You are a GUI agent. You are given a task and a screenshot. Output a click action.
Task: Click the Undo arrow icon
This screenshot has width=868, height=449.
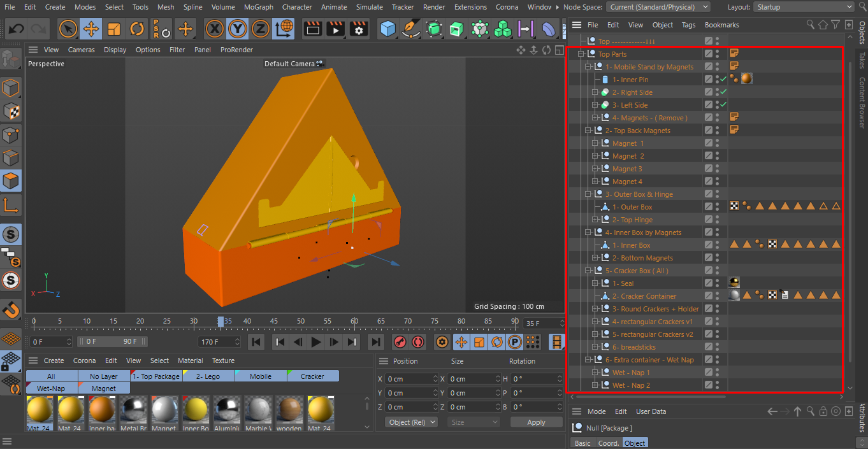click(x=17, y=29)
